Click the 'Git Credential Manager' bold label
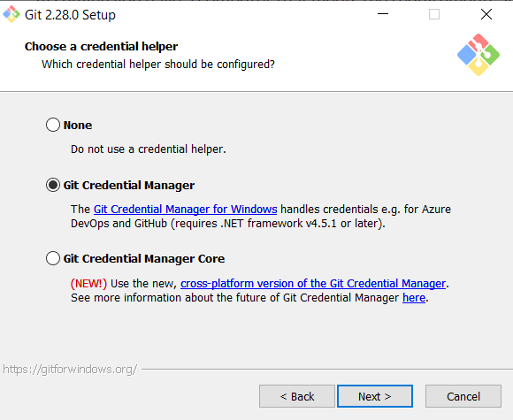This screenshot has width=513, height=420. click(x=129, y=186)
